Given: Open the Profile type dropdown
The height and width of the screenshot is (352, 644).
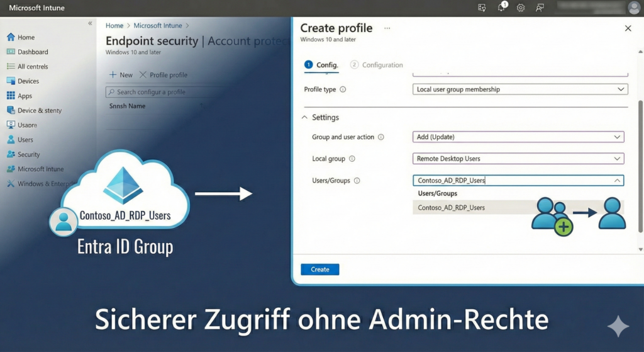Looking at the screenshot, I should [520, 89].
